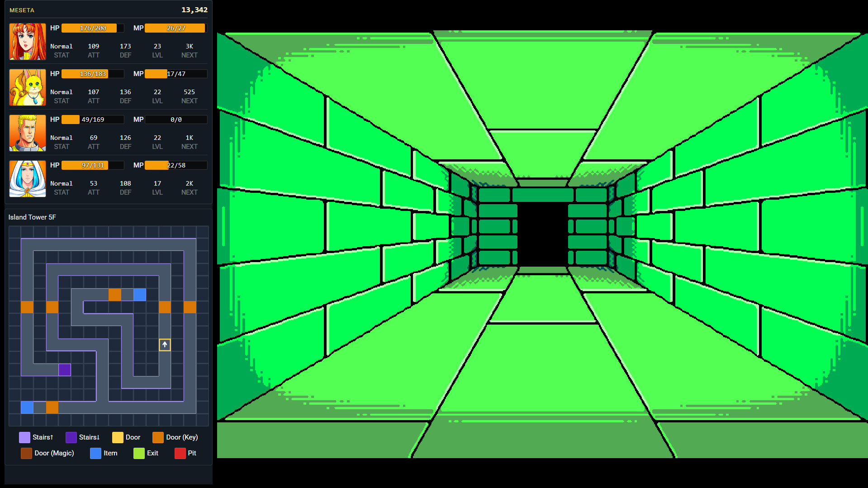Image resolution: width=868 pixels, height=488 pixels.
Task: Click the player position arrow on the minimap
Action: point(164,344)
